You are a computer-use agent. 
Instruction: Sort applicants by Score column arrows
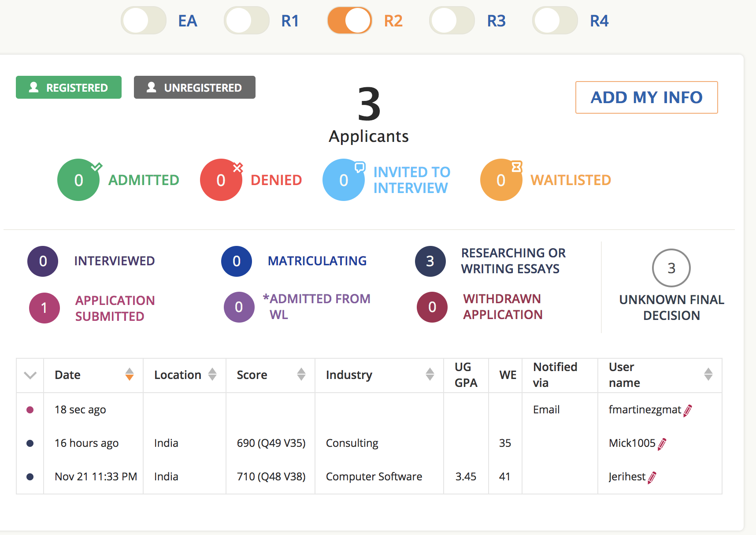tap(301, 375)
